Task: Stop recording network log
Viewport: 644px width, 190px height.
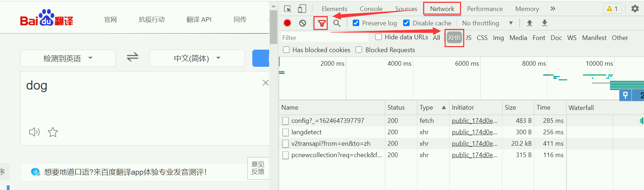Action: pos(287,23)
